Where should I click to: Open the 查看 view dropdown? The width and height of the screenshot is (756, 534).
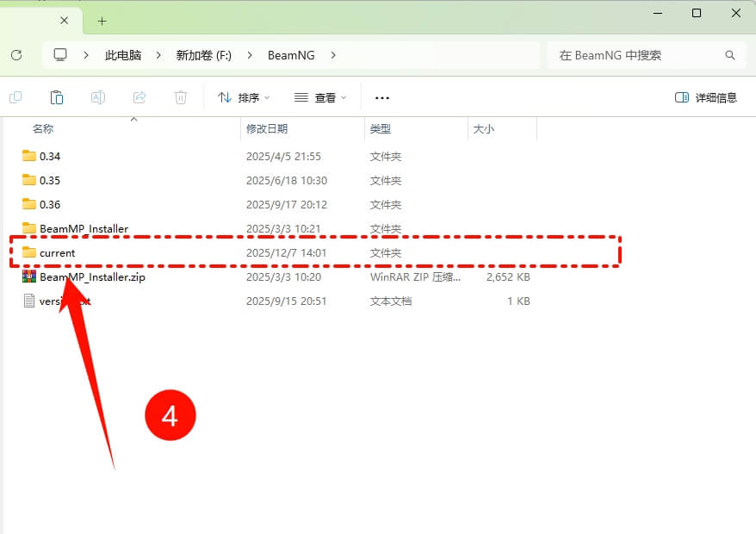click(320, 97)
